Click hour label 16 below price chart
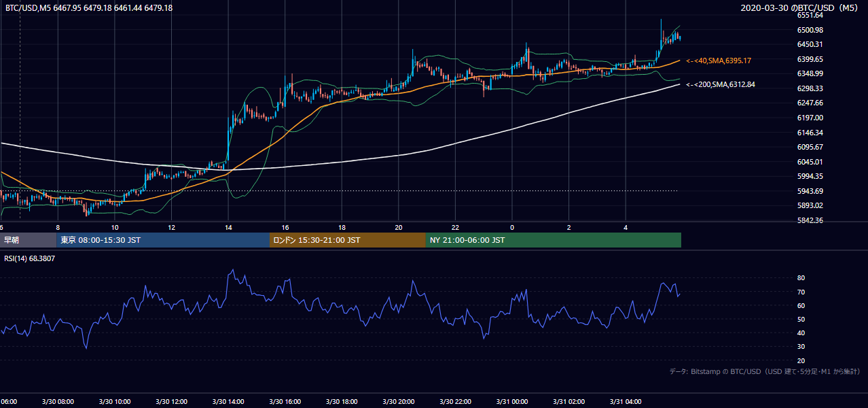Screen dimensions: 868x408 coord(285,227)
